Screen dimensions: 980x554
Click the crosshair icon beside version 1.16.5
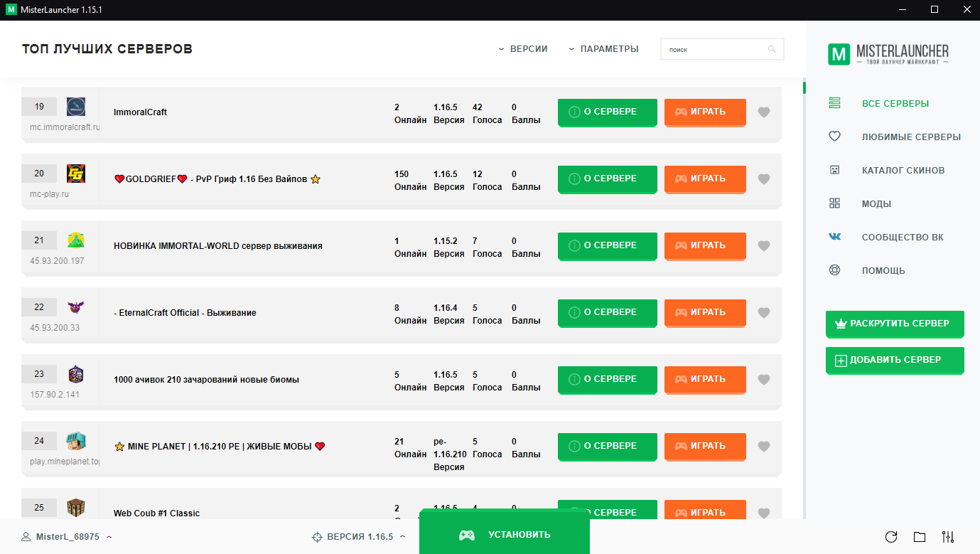(318, 537)
